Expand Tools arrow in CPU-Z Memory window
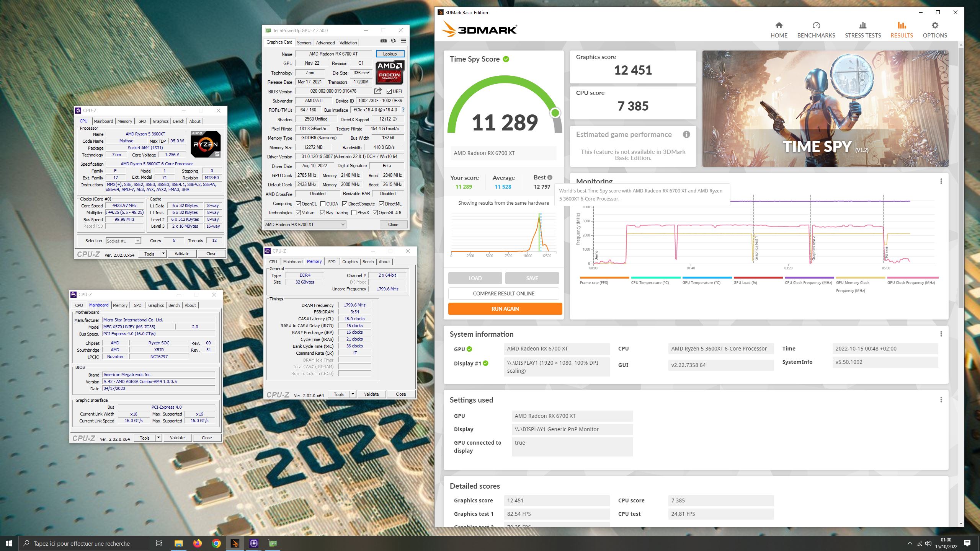 (x=353, y=394)
